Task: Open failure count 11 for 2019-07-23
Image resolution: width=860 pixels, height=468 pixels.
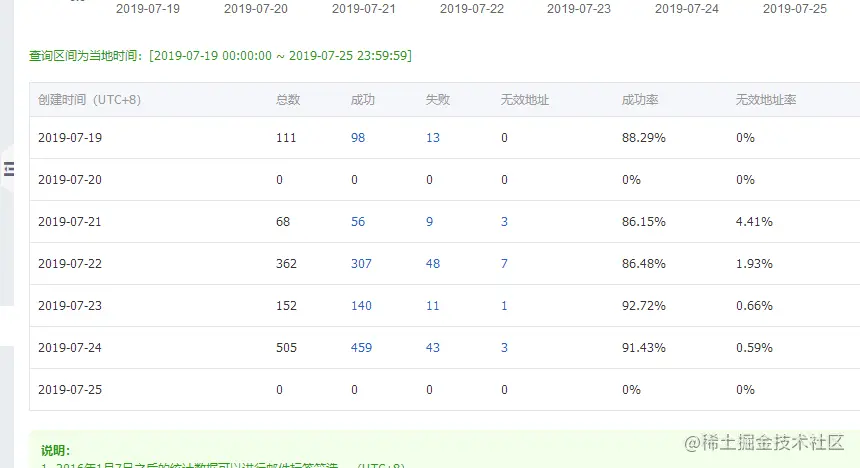Action: click(x=433, y=306)
